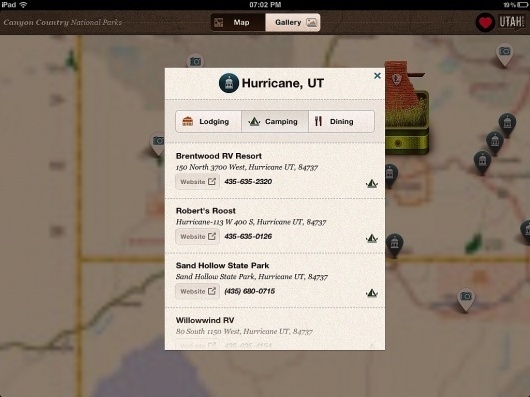Tap the camera pin near bottom right
This screenshot has height=397, width=530.
(x=466, y=299)
